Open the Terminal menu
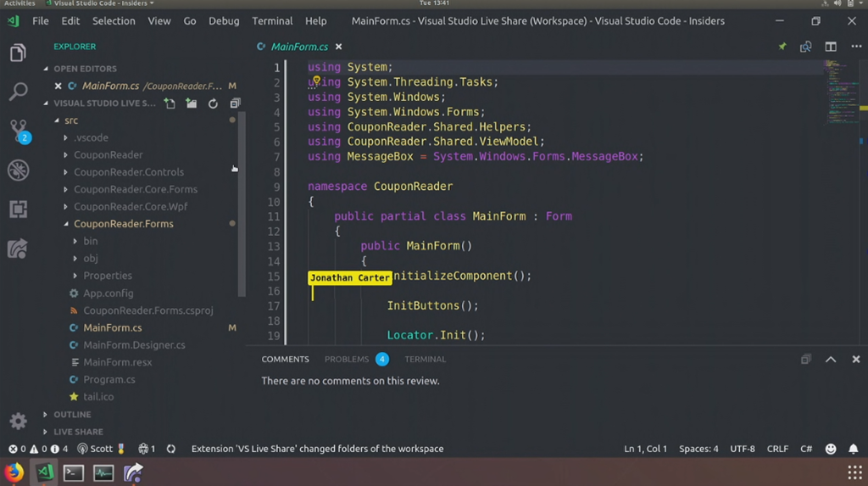This screenshot has width=868, height=486. pos(272,20)
